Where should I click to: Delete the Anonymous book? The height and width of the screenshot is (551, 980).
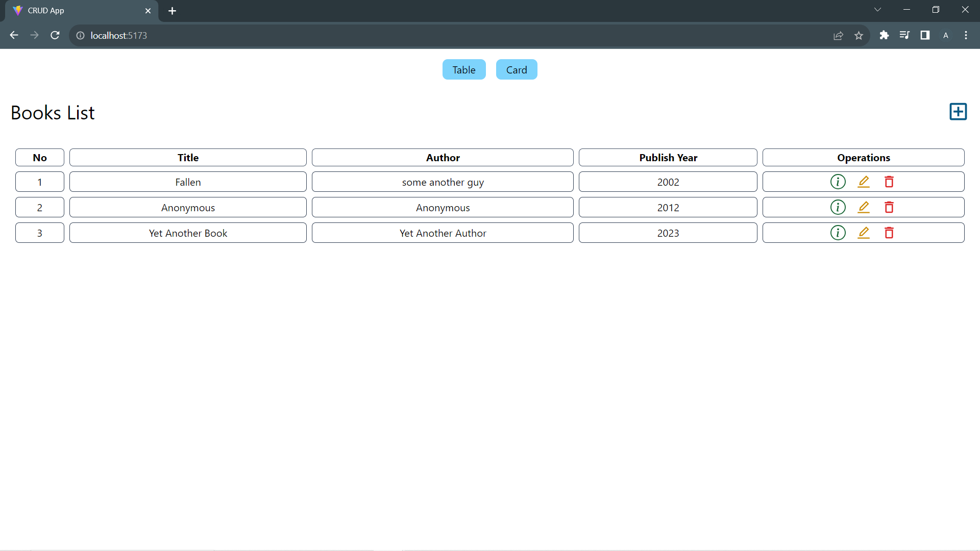pyautogui.click(x=889, y=207)
